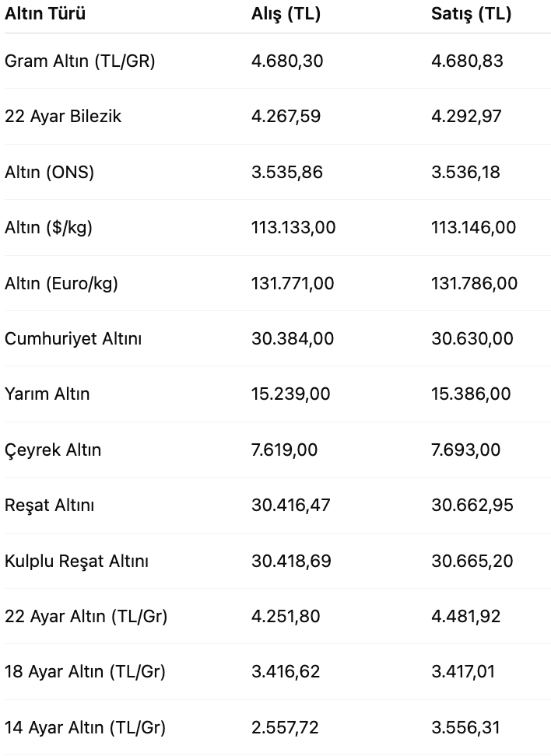Screen dimensions: 551x756
Task: Click the Altın ($/kg) row label
Action: tap(48, 228)
